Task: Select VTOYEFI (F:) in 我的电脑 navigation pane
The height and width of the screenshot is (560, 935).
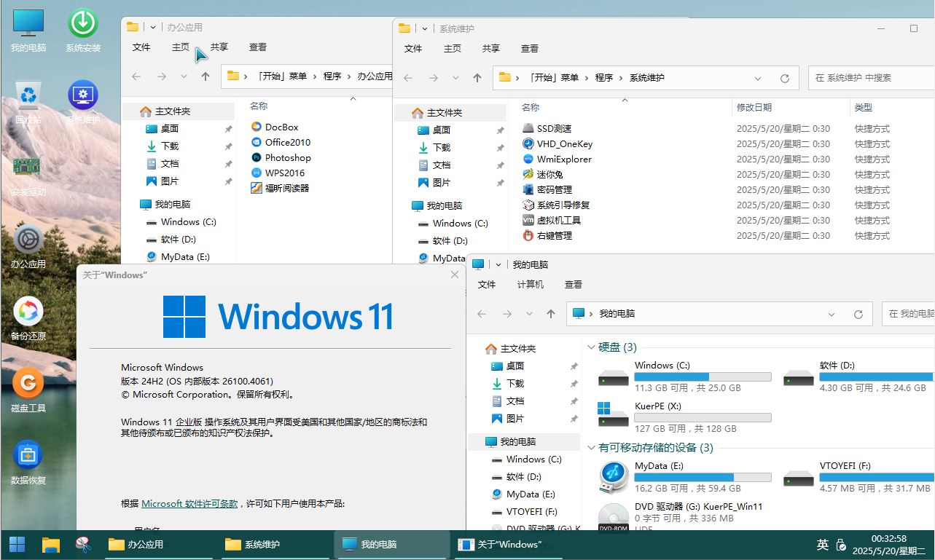Action: (x=532, y=511)
